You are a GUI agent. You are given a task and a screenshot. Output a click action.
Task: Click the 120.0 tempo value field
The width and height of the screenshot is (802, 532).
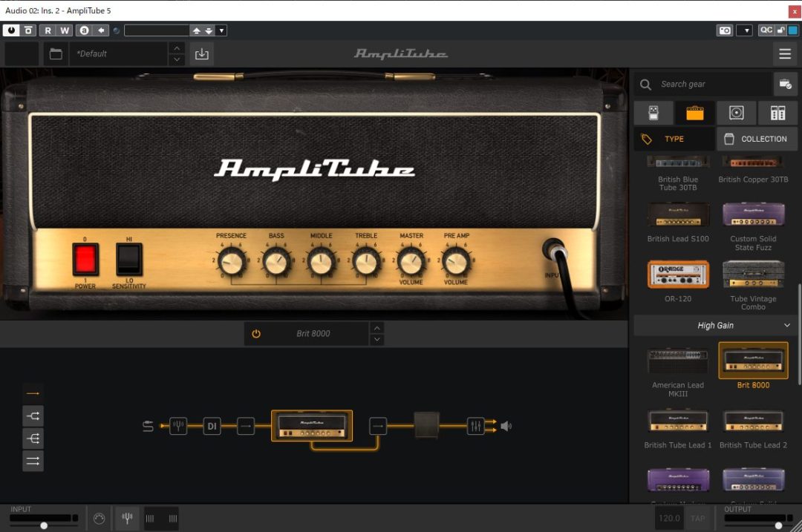pos(669,518)
